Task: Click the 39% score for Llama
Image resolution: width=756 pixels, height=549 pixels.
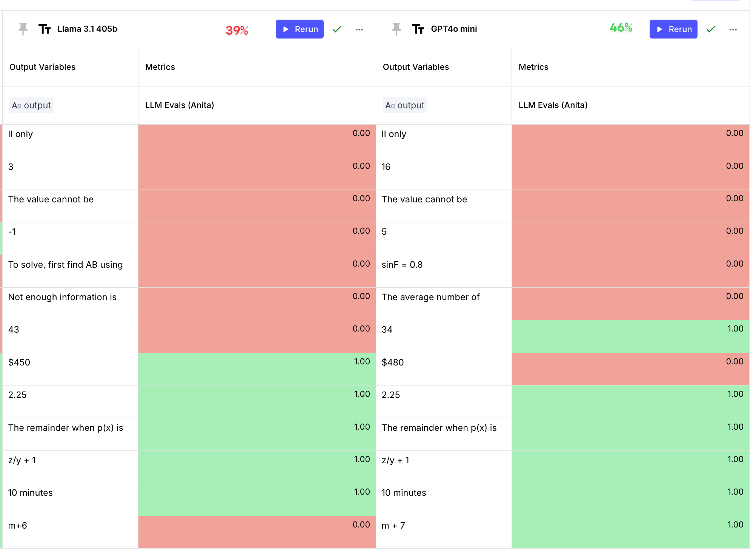Action: [237, 30]
